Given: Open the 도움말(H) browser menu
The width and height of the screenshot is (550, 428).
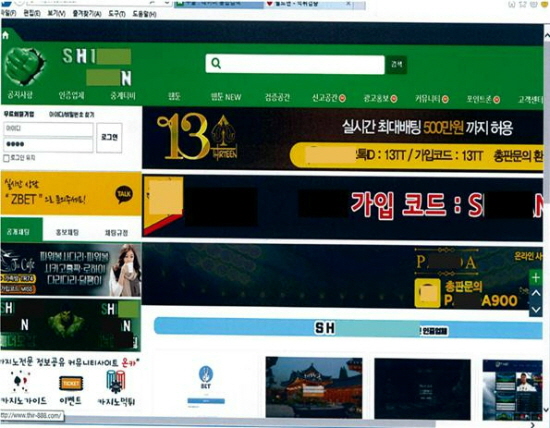Looking at the screenshot, I should point(144,14).
